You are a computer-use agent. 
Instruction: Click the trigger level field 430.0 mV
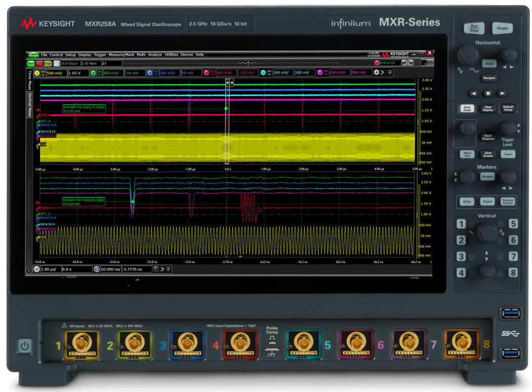pos(389,63)
